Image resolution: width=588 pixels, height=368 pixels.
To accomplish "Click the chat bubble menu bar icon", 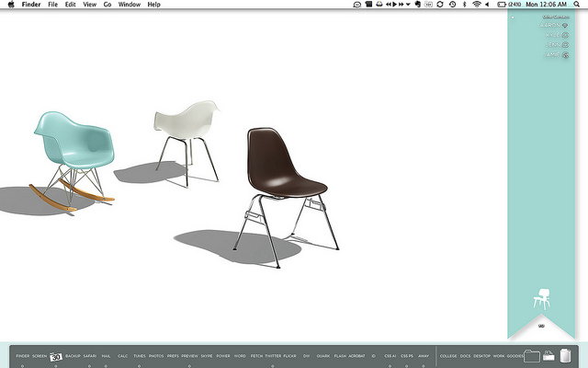I will click(x=357, y=5).
